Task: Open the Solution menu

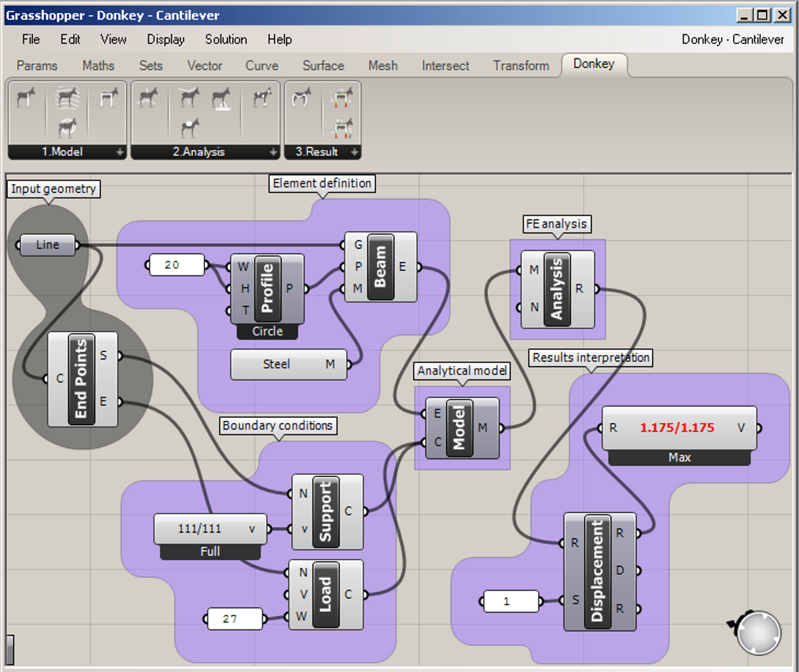Action: pyautogui.click(x=226, y=40)
